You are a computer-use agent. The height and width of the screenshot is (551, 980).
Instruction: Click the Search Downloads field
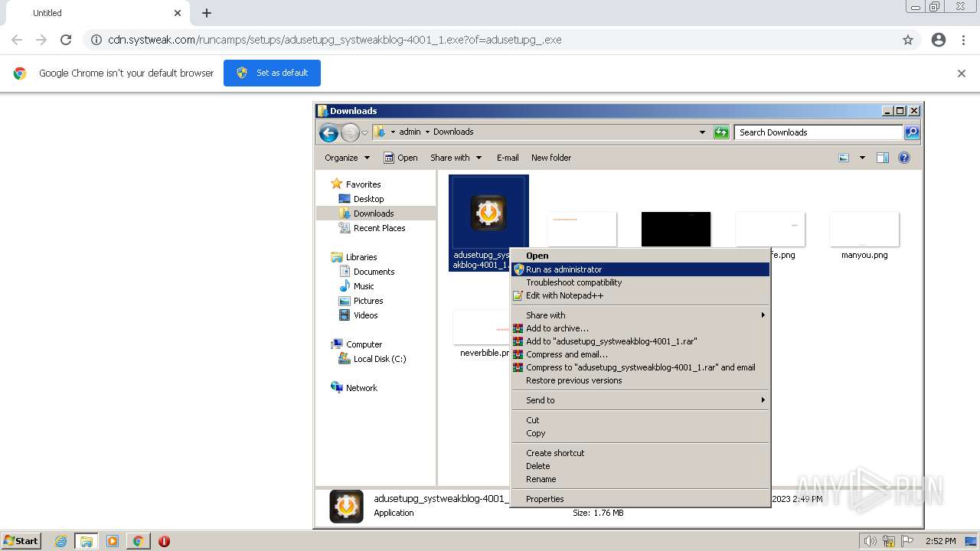point(818,132)
